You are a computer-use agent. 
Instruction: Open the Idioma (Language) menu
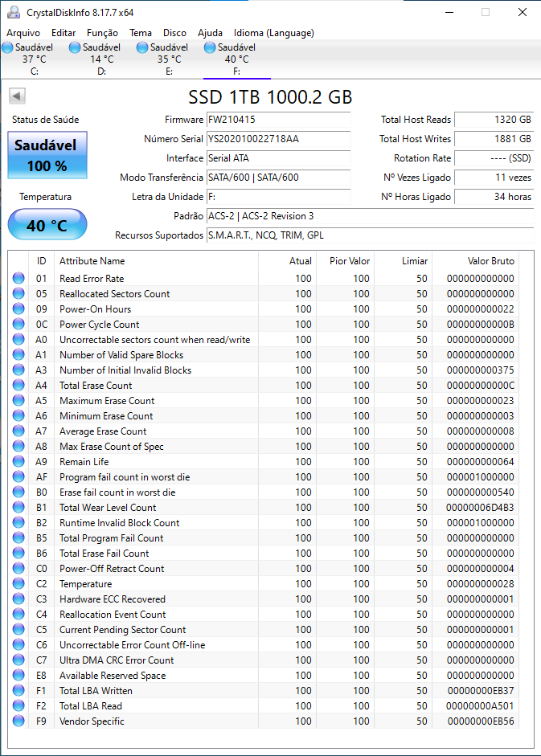click(x=273, y=33)
